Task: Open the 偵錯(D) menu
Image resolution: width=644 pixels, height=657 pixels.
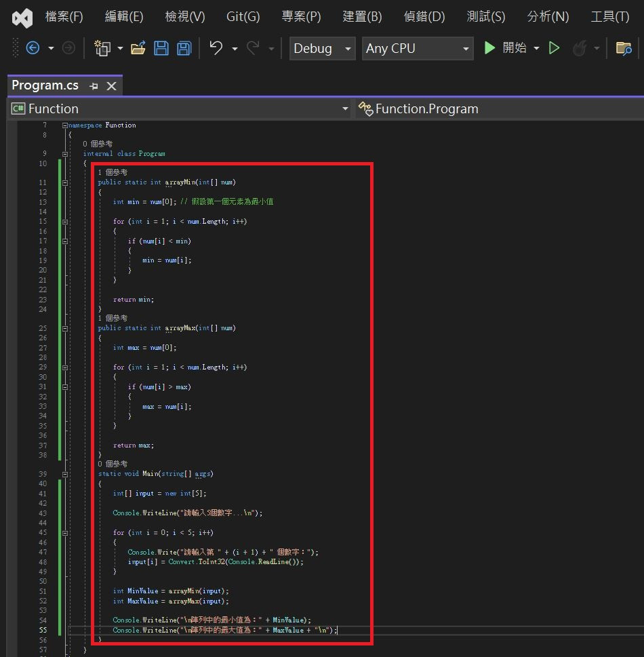Action: point(424,17)
